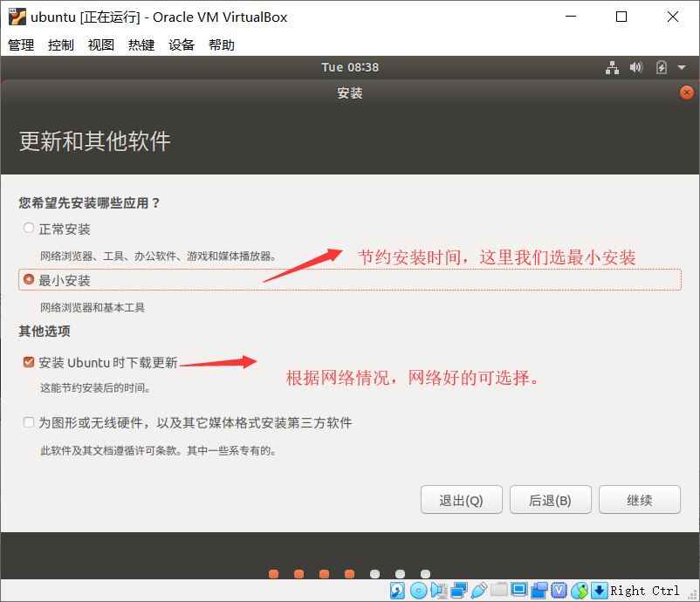Select the 正常安装 radio button
Image resolution: width=700 pixels, height=602 pixels.
pyautogui.click(x=29, y=228)
